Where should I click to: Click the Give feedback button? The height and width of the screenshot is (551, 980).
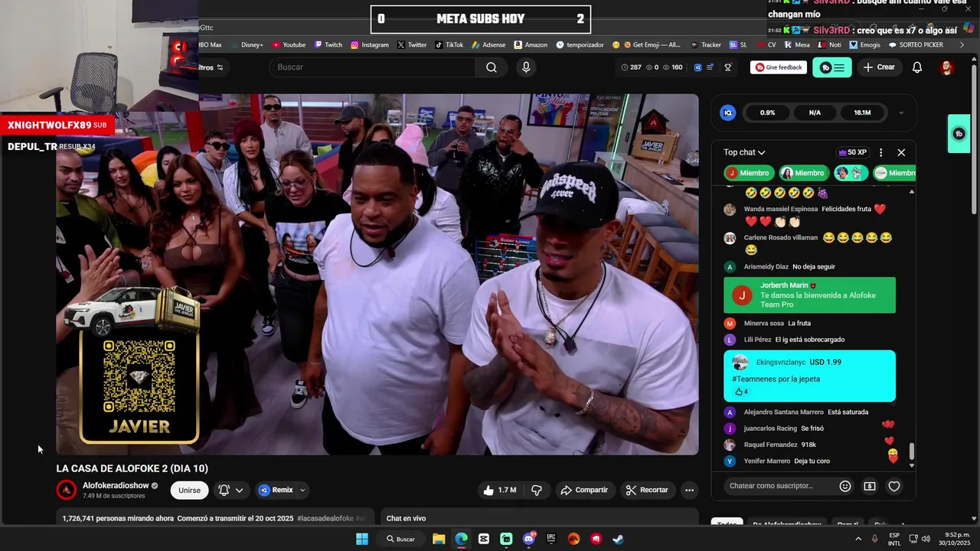(779, 67)
